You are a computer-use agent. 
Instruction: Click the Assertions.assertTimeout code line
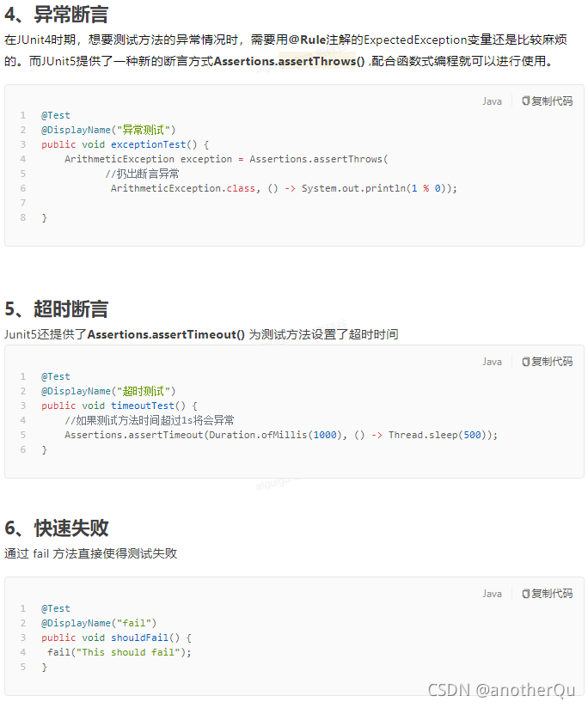(281, 435)
